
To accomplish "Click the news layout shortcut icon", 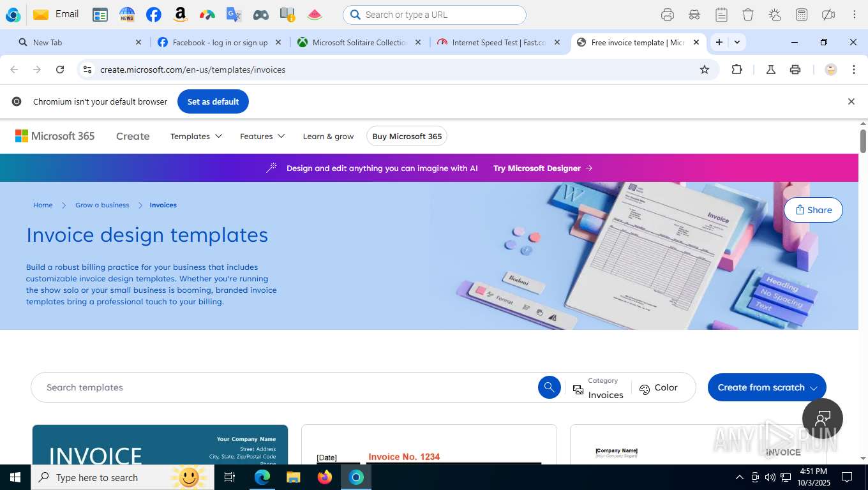I will coord(100,15).
